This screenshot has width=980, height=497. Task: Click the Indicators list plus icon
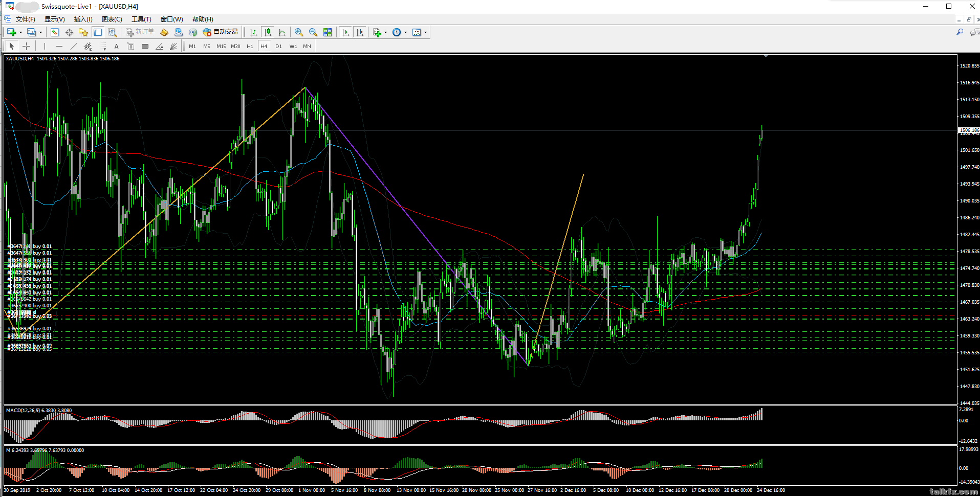click(x=377, y=32)
